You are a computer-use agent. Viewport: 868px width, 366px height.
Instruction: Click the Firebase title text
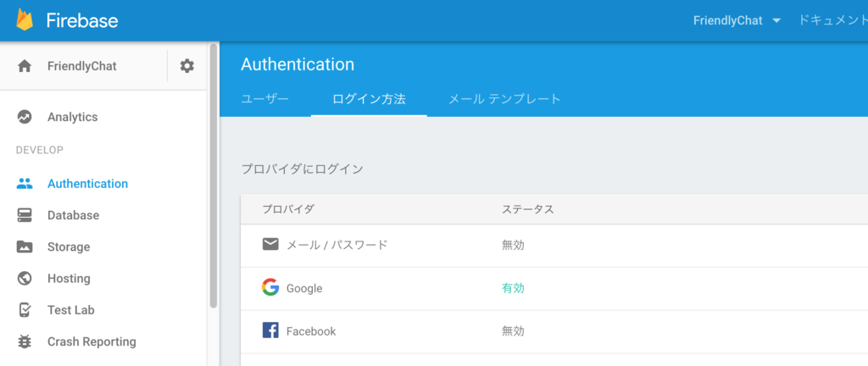(x=82, y=20)
